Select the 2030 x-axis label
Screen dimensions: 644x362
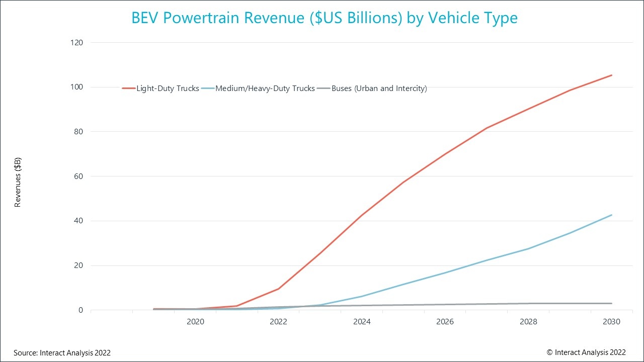pos(611,322)
